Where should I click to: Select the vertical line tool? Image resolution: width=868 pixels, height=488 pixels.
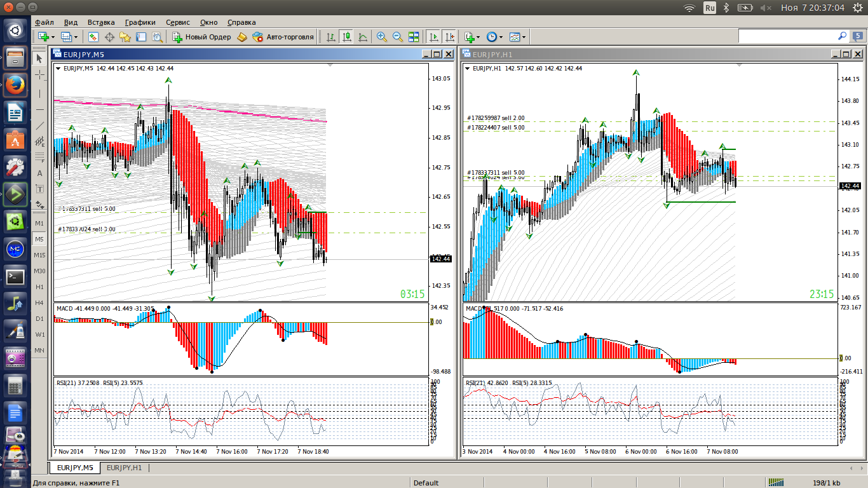pyautogui.click(x=39, y=93)
